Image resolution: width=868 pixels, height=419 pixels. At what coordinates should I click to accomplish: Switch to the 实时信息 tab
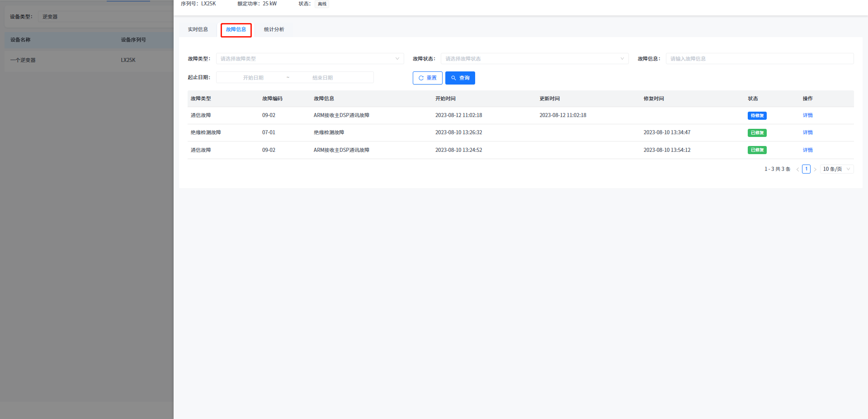[x=198, y=29]
